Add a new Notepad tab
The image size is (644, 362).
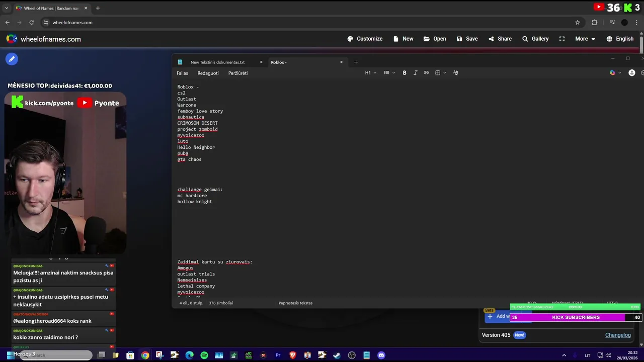tap(356, 62)
